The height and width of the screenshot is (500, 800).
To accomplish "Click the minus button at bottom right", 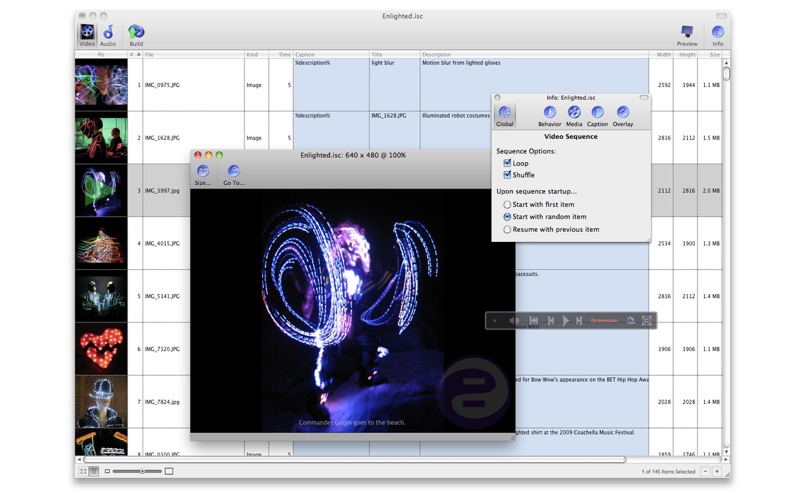I will point(705,471).
